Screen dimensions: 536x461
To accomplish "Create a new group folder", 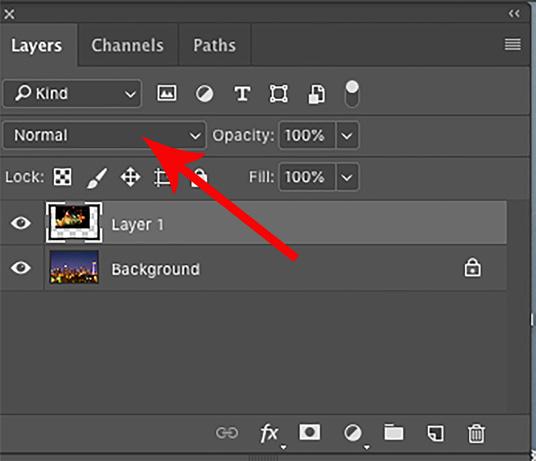I will point(393,432).
